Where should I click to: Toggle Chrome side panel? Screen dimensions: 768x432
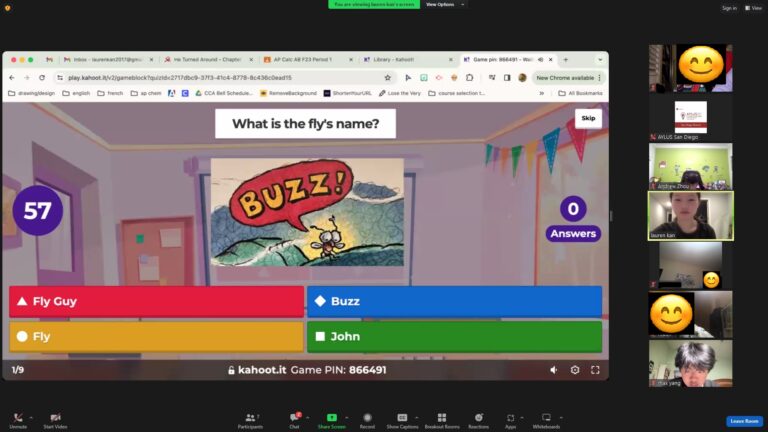click(507, 77)
